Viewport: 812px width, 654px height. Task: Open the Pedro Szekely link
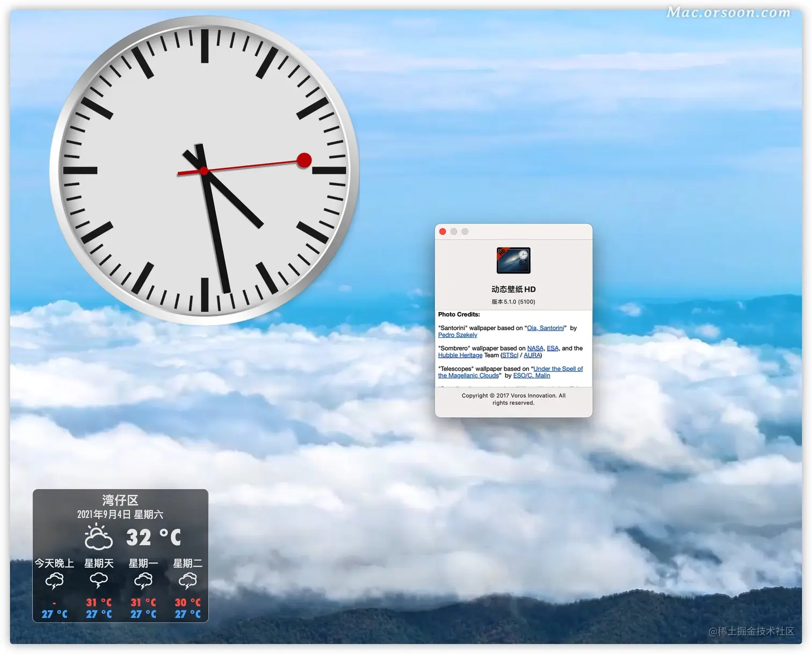coord(458,335)
